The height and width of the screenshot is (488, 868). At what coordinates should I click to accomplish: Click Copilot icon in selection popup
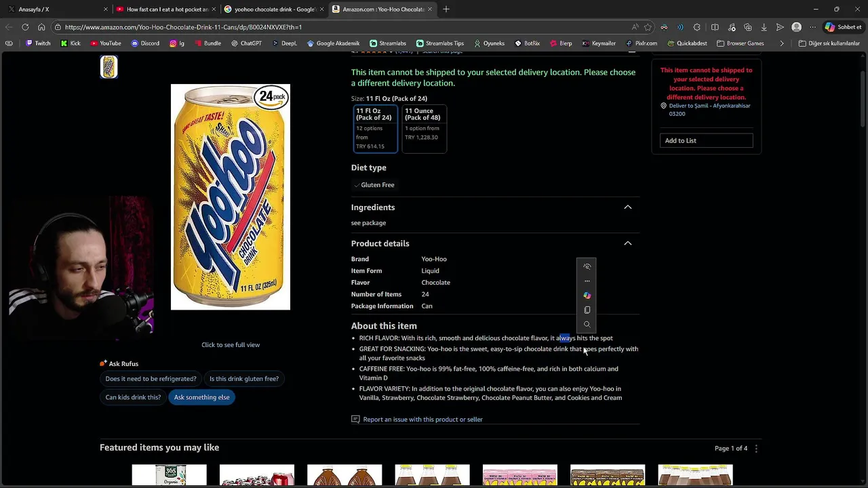tap(587, 296)
